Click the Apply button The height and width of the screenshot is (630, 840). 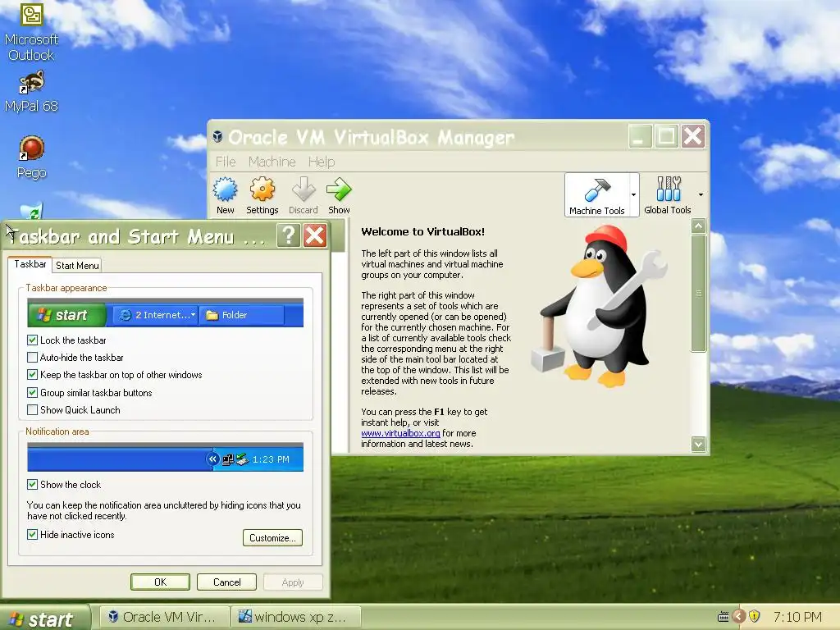(x=293, y=582)
